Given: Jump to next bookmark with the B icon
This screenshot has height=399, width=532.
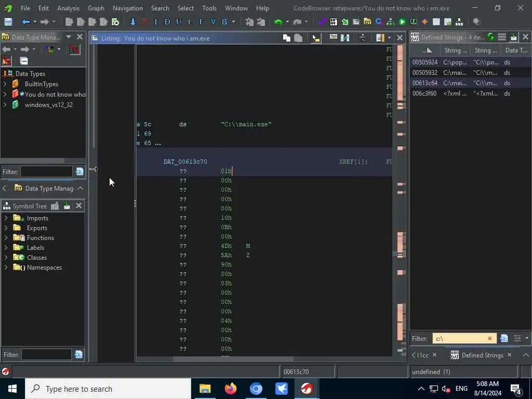Looking at the screenshot, I should [224, 22].
